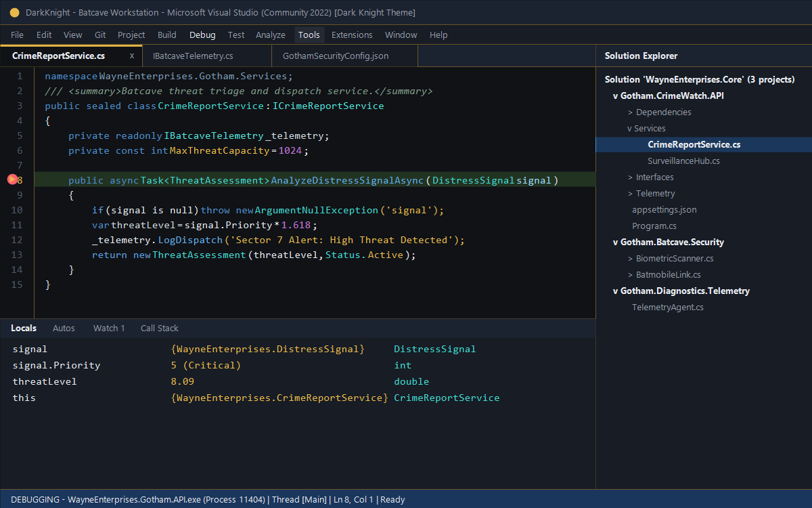812x508 pixels.
Task: Click the yellow circle app icon in title bar
Action: [15, 13]
